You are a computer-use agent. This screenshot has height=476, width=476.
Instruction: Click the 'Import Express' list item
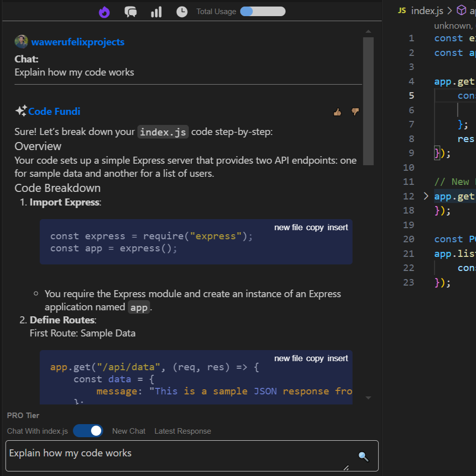(x=65, y=202)
